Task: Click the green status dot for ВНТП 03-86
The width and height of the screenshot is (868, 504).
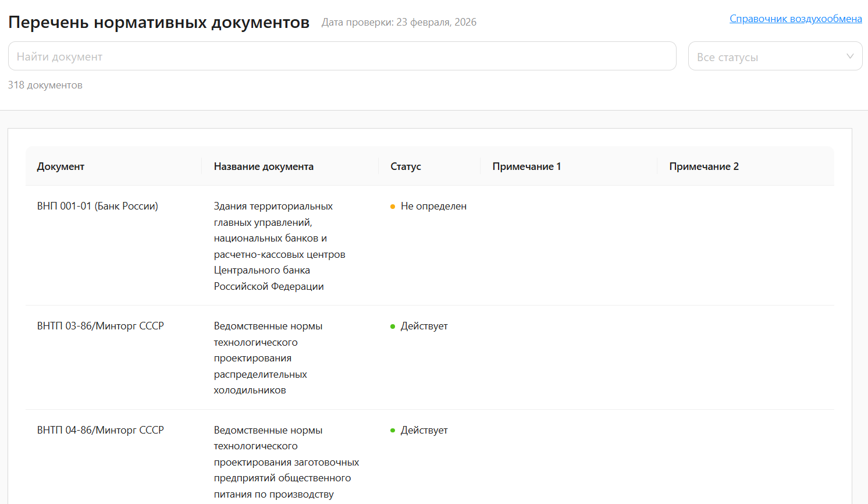Action: (393, 326)
